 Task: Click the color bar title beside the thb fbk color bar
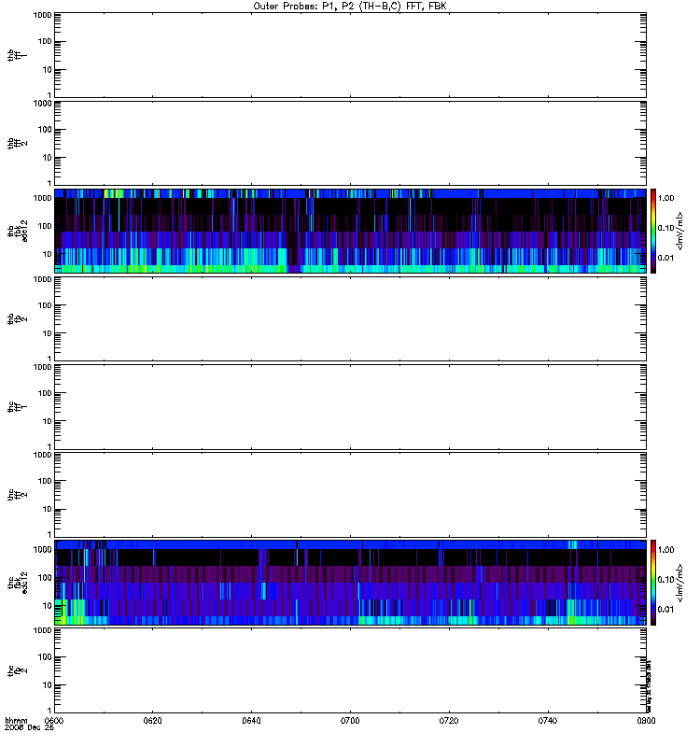[x=680, y=231]
